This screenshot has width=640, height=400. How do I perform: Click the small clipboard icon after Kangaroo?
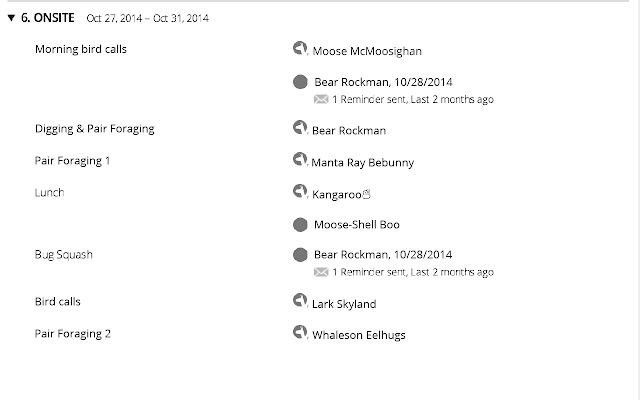(367, 194)
